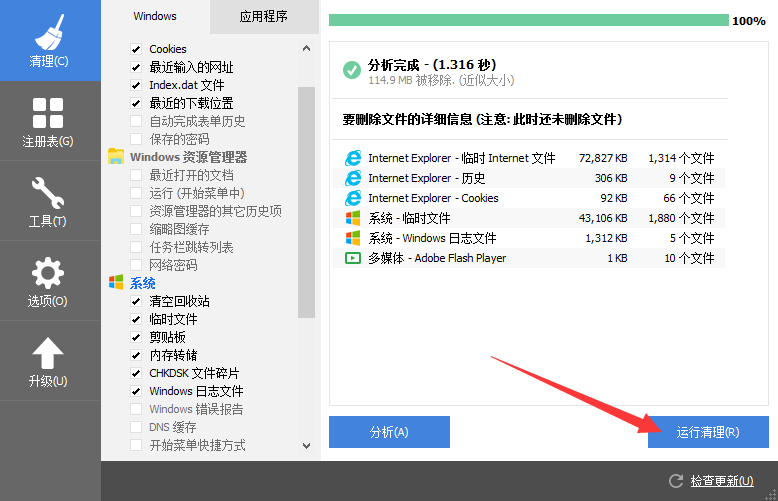This screenshot has height=501, width=778.
Task: Enable the DNS 缓存 checkbox
Action: 136,427
